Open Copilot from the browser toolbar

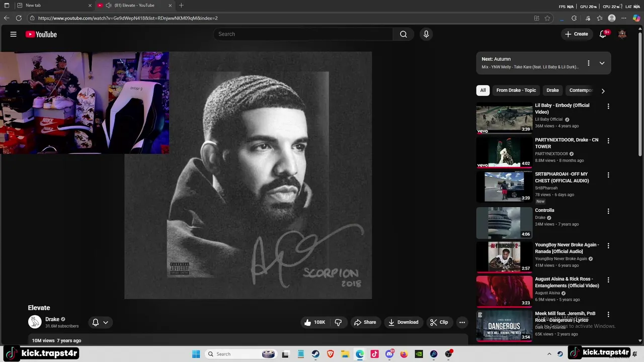click(636, 18)
